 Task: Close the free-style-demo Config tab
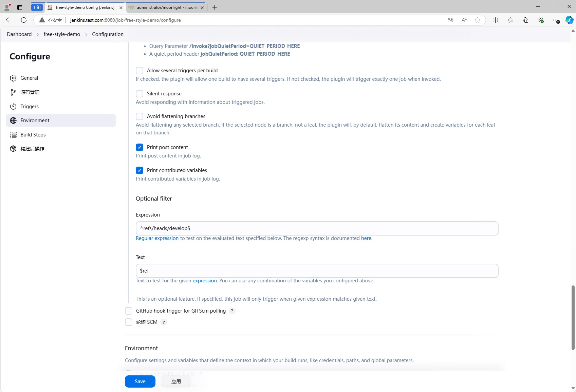[x=121, y=7]
